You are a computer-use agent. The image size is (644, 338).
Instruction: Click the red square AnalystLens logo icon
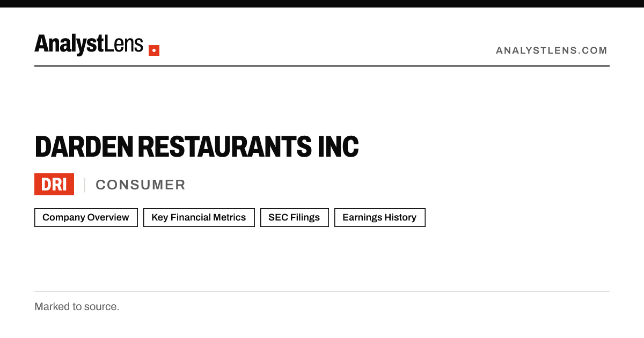[x=154, y=50]
